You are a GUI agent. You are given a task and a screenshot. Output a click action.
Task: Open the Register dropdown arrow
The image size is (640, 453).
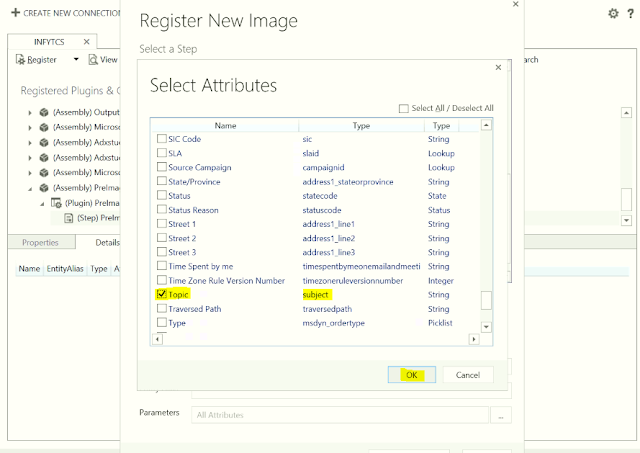point(76,60)
